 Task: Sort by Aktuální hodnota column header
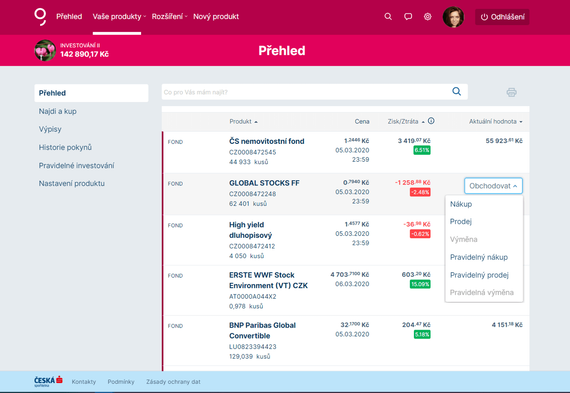point(495,121)
